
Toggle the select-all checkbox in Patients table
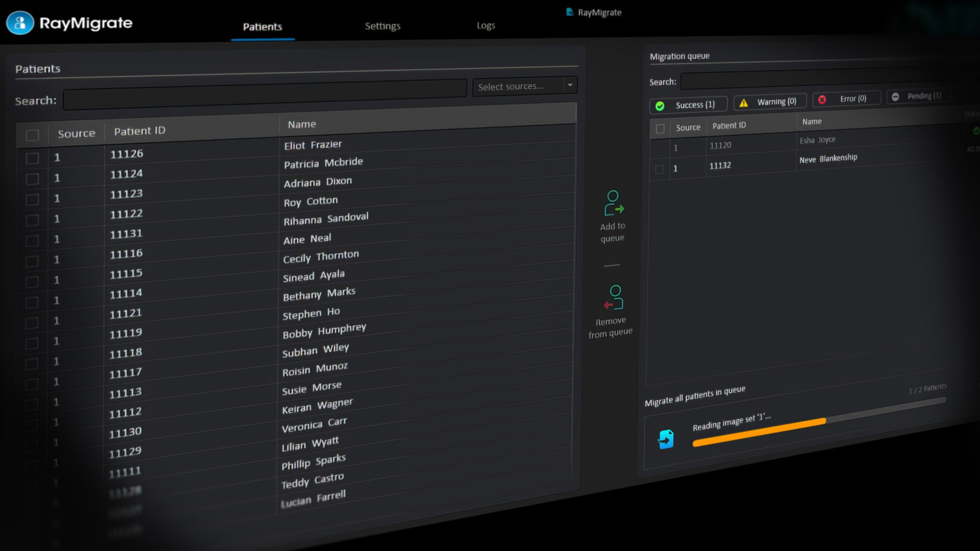point(32,135)
